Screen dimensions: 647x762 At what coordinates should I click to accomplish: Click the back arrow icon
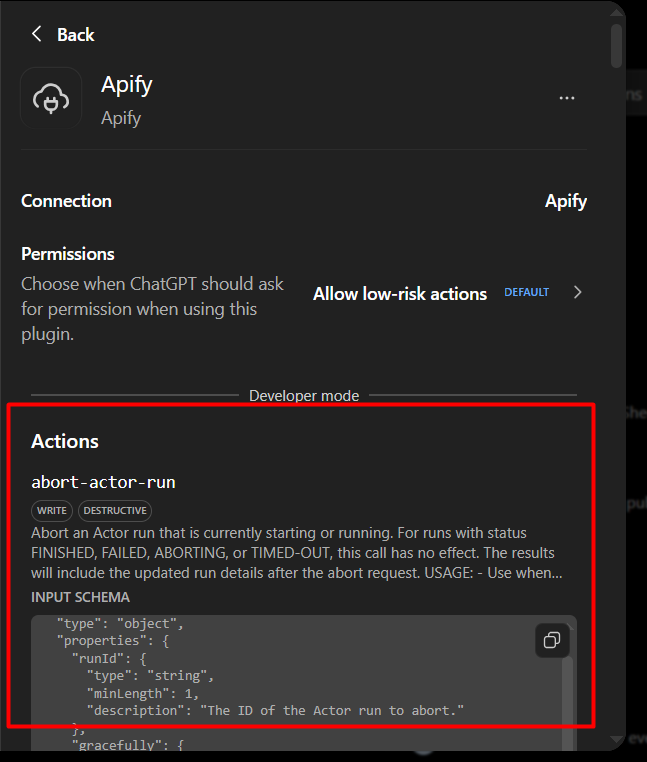[x=36, y=34]
